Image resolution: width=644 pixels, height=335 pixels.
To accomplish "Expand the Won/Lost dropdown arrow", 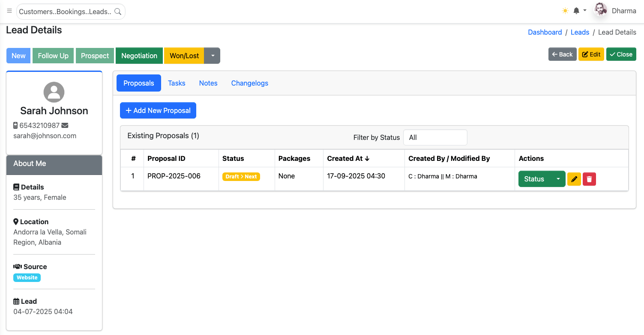I will 213,56.
